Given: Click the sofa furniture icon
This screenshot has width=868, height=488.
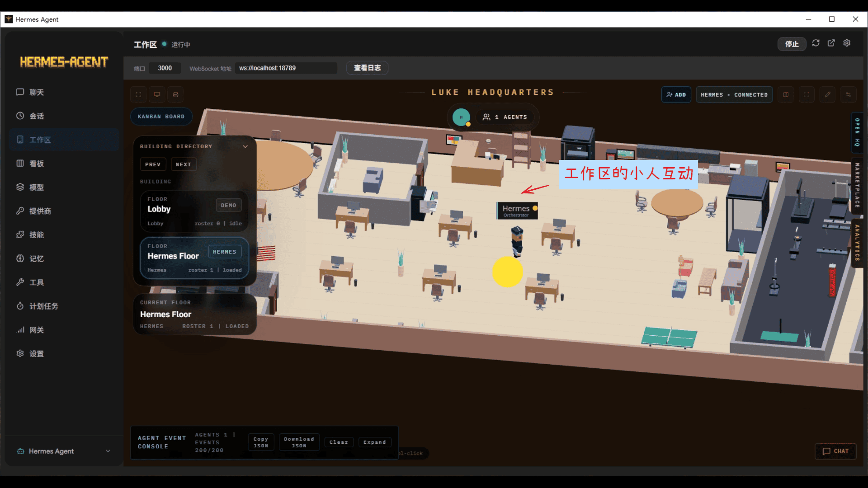Looking at the screenshot, I should [175, 94].
